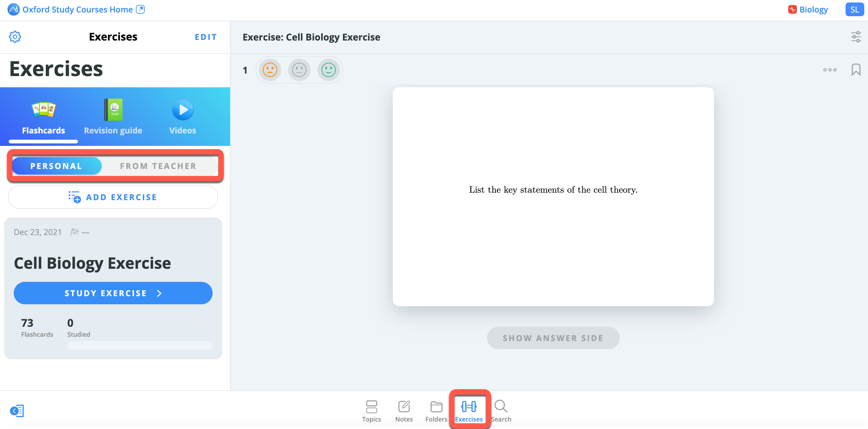Open Topics in the bottom navigation

click(371, 411)
